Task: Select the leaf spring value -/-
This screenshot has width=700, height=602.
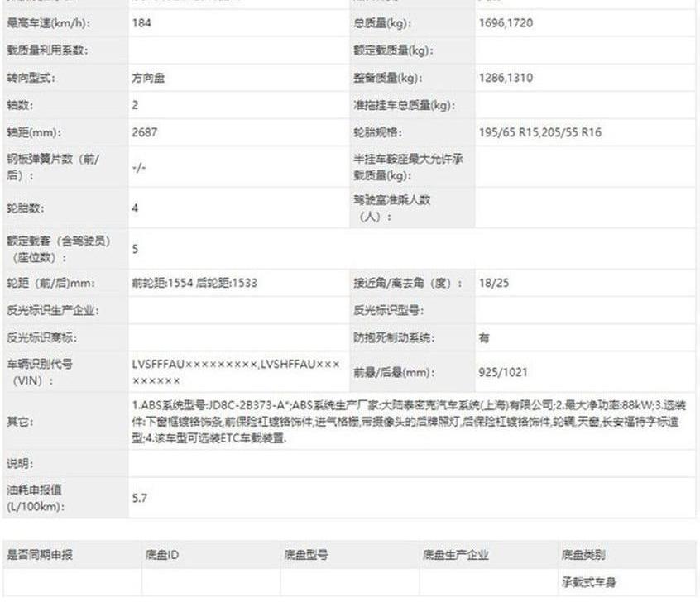Action: pos(139,167)
